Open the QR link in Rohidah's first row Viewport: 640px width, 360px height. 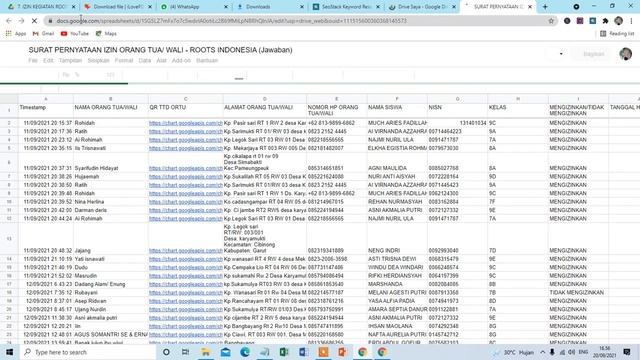(x=186, y=123)
